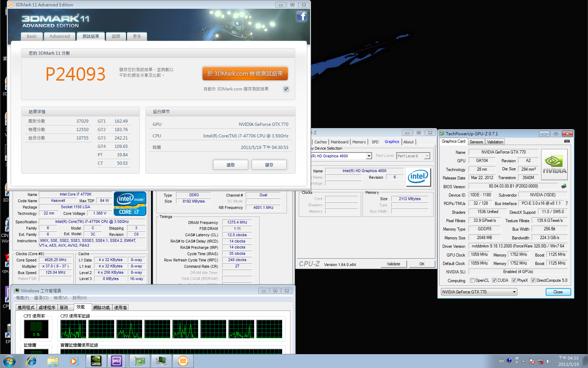Screen dimensions: 588x368
Task: Toggle the DirectCompute 5.0 checkbox
Action: [533, 280]
